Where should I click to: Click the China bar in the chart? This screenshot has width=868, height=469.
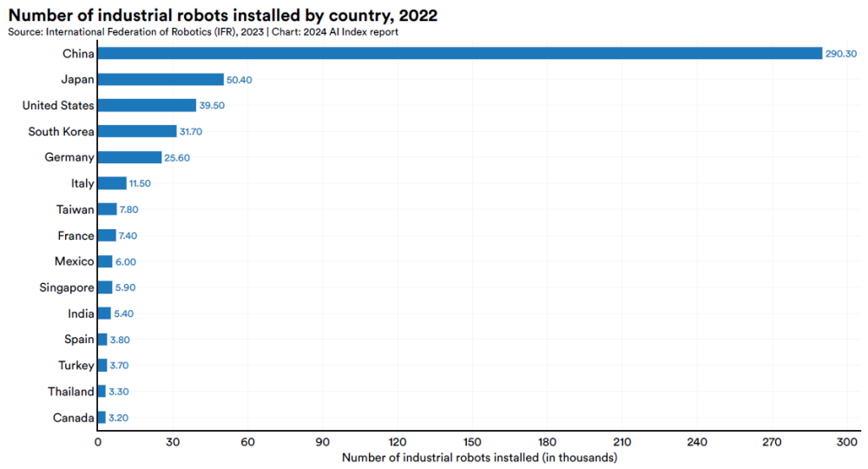(459, 53)
